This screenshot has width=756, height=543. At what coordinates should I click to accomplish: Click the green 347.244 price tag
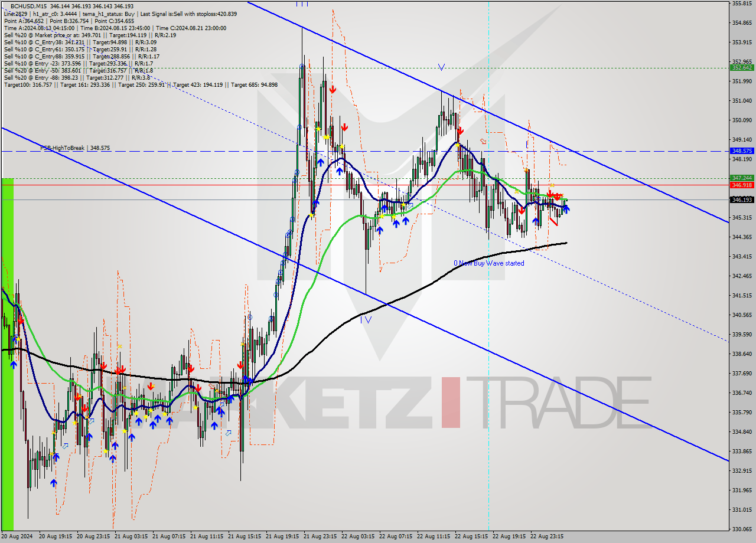[x=742, y=178]
